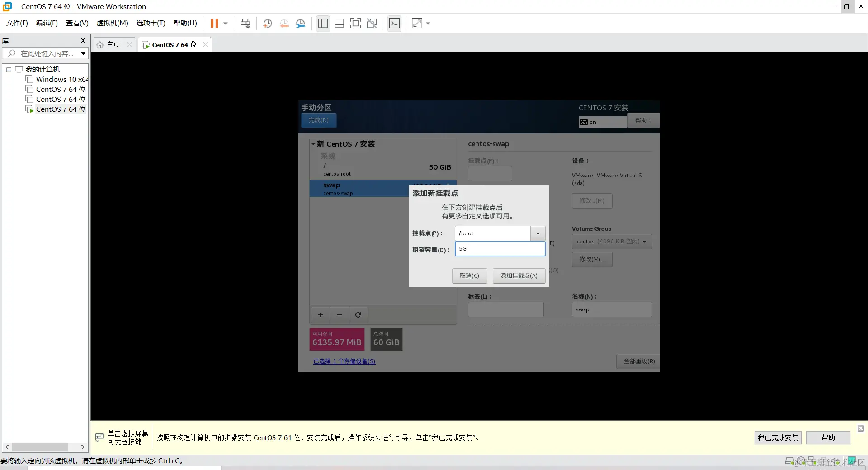Open the 挂载点 dropdown arrow

pos(538,233)
